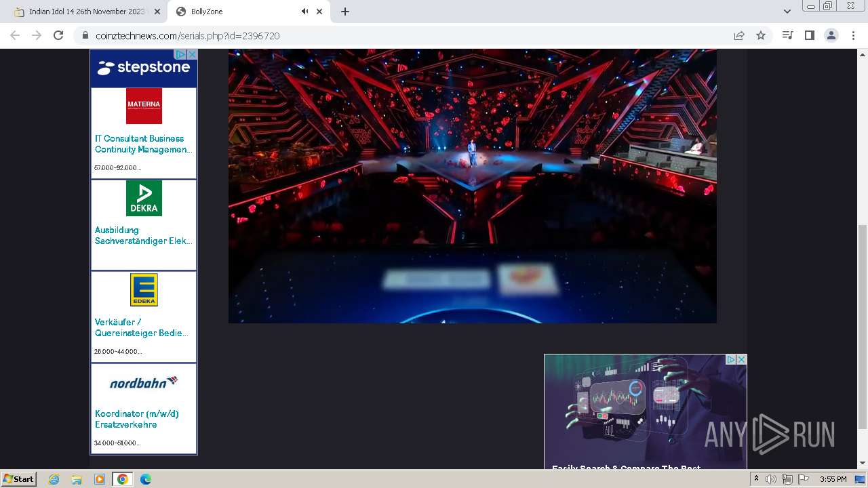868x488 pixels.
Task: Share this page from the address bar
Action: point(739,35)
